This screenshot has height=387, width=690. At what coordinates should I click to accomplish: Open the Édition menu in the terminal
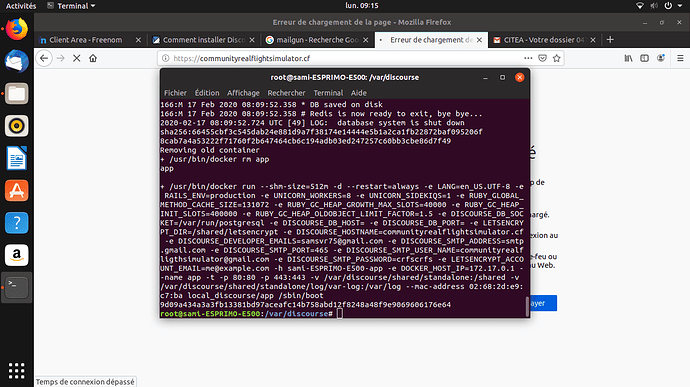[x=207, y=93]
